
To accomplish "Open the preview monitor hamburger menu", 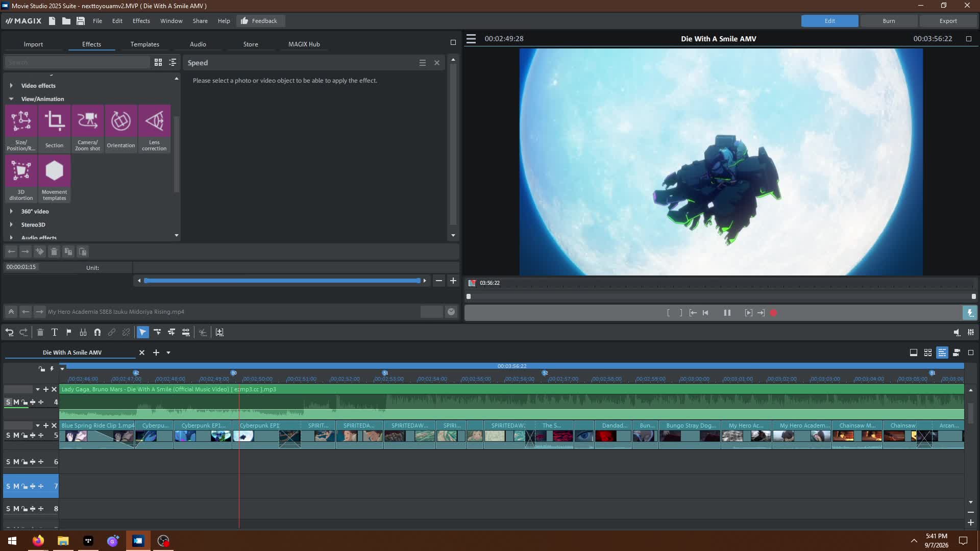I will click(x=471, y=39).
